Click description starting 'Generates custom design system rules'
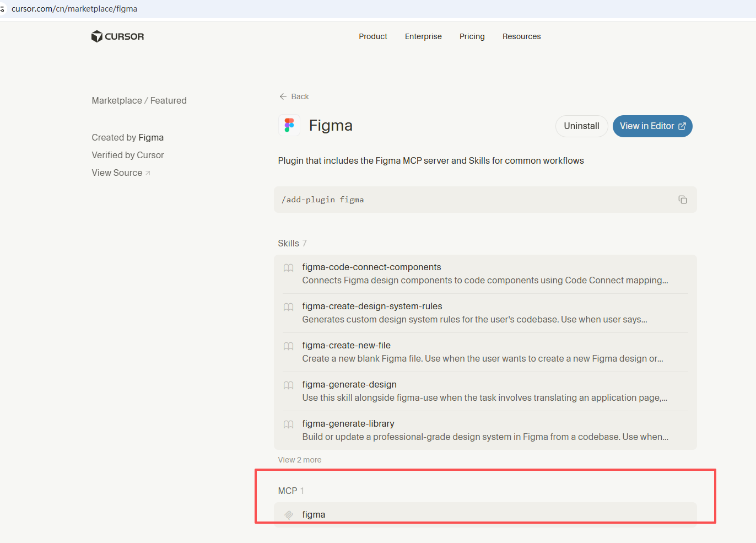 (x=474, y=319)
